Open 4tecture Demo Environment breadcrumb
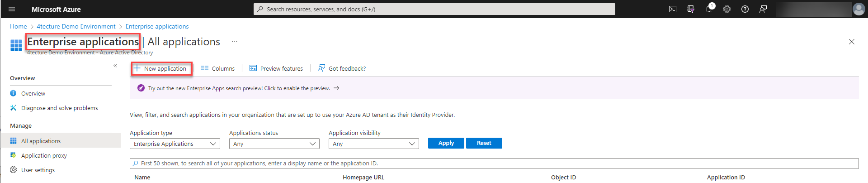This screenshot has height=183, width=868. click(x=76, y=26)
